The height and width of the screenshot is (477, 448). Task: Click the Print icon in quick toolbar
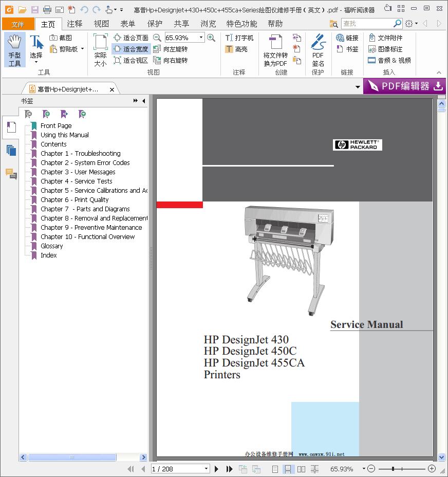click(x=47, y=10)
